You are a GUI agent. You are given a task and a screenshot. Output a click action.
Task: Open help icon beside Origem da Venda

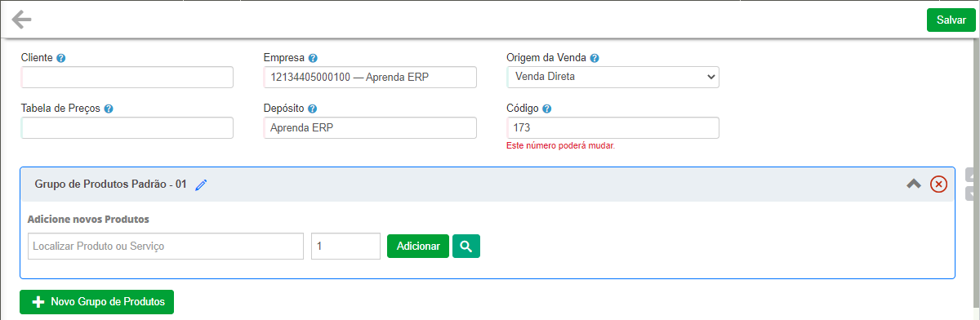click(x=595, y=59)
